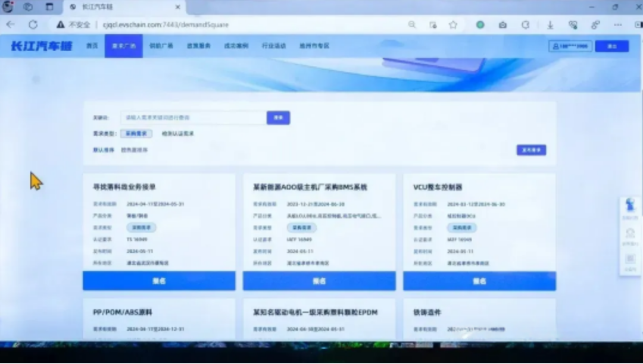Click the blue 搜索 search button
This screenshot has height=364, width=643.
point(278,118)
